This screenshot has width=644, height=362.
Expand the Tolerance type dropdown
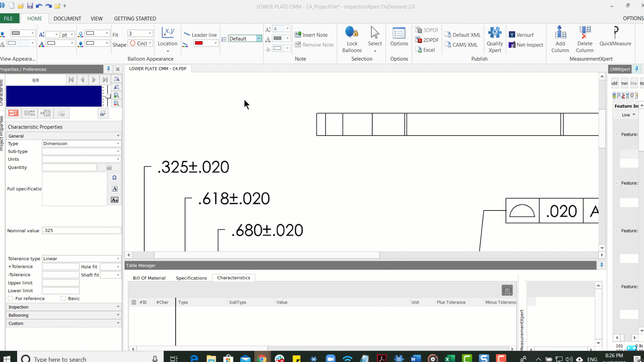click(x=118, y=258)
